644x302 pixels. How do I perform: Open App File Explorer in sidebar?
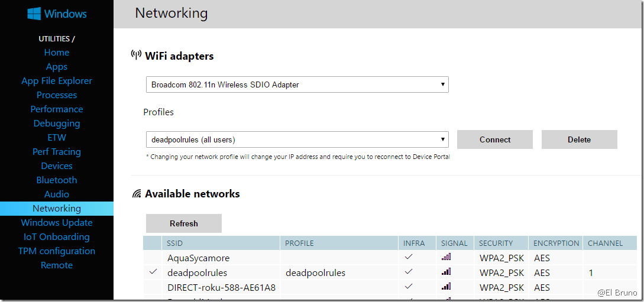[57, 81]
